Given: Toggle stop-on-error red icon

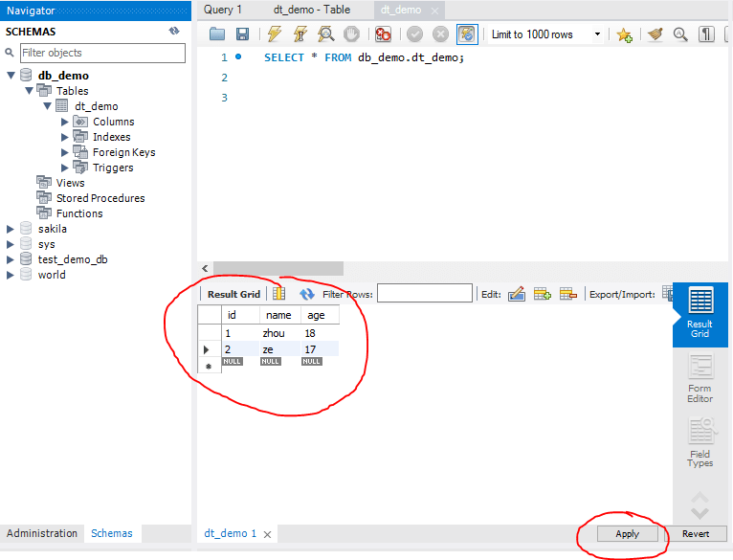Looking at the screenshot, I should (383, 34).
